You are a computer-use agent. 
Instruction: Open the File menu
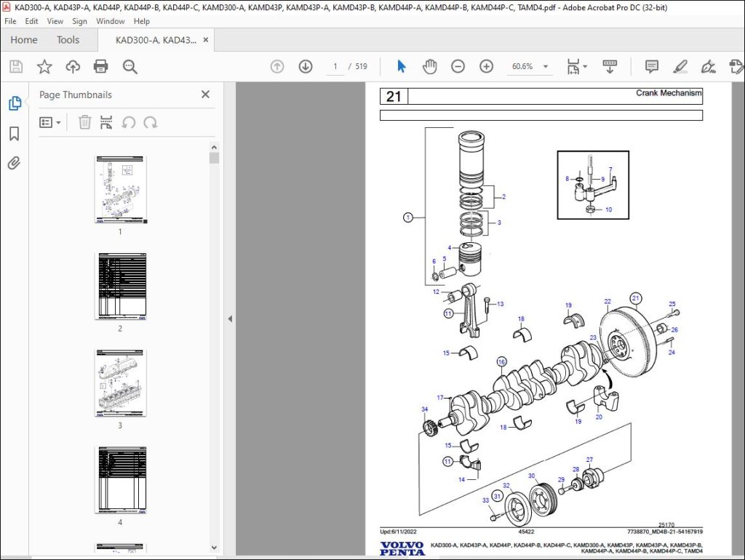click(10, 21)
